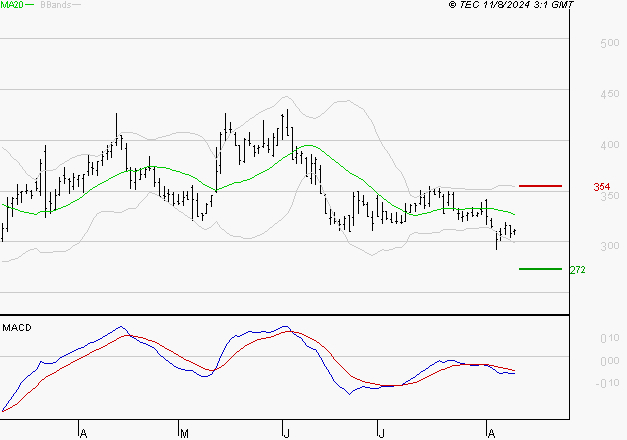
Task: Click the green 272 support value
Action: pos(577,270)
